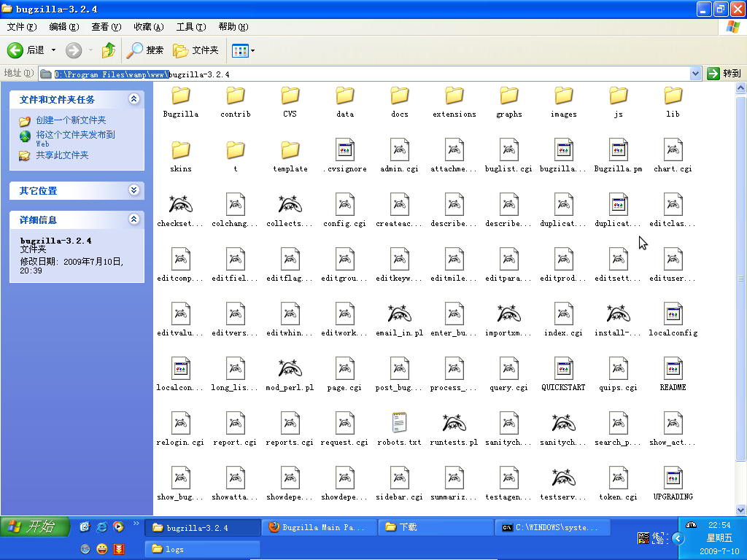Open the Views dropdown button

[244, 50]
